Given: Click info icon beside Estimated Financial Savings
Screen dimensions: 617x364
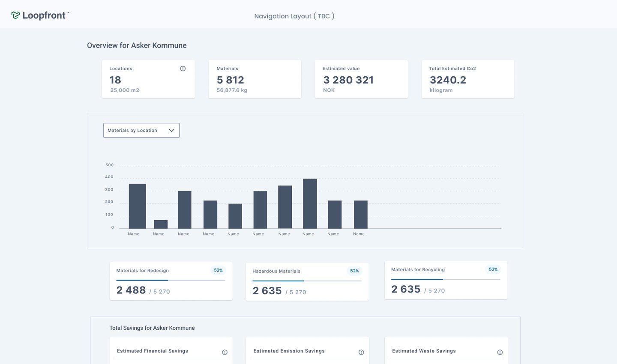Looking at the screenshot, I should [225, 352].
